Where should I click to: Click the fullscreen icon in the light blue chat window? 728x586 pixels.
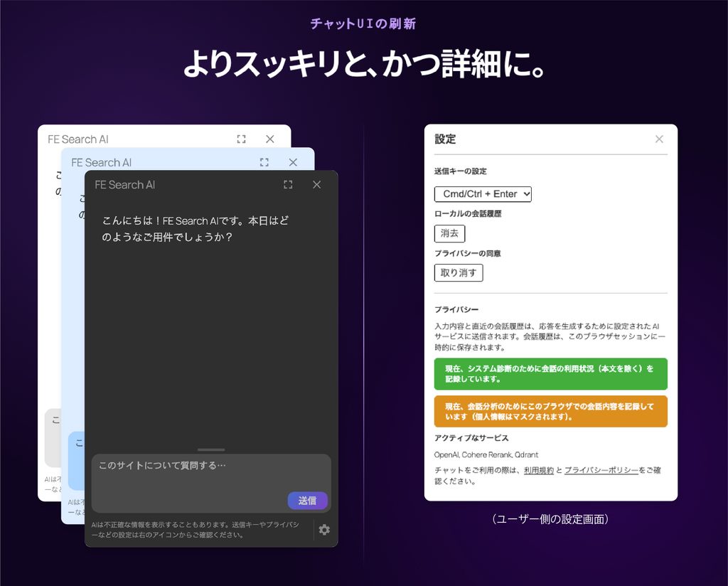[264, 162]
